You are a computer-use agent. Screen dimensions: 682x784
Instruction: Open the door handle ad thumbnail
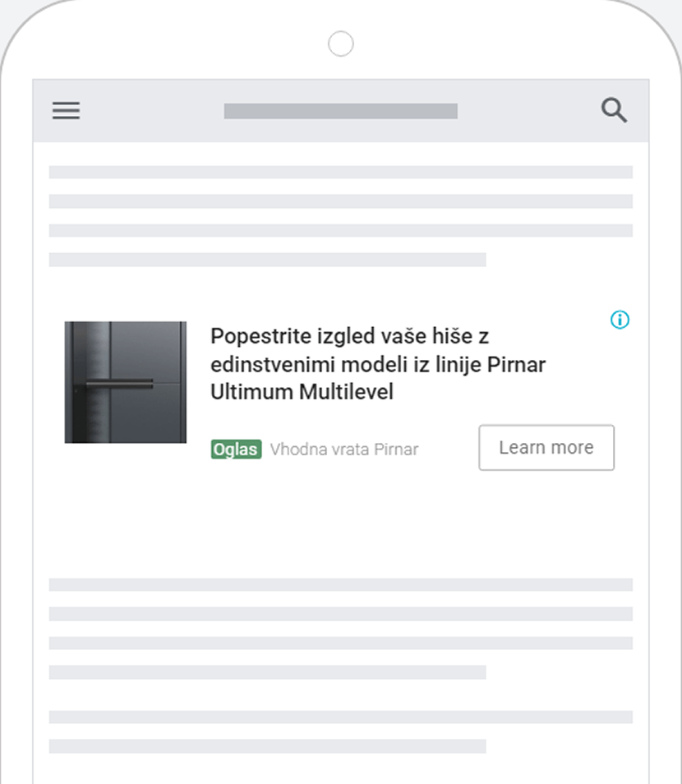pyautogui.click(x=126, y=382)
